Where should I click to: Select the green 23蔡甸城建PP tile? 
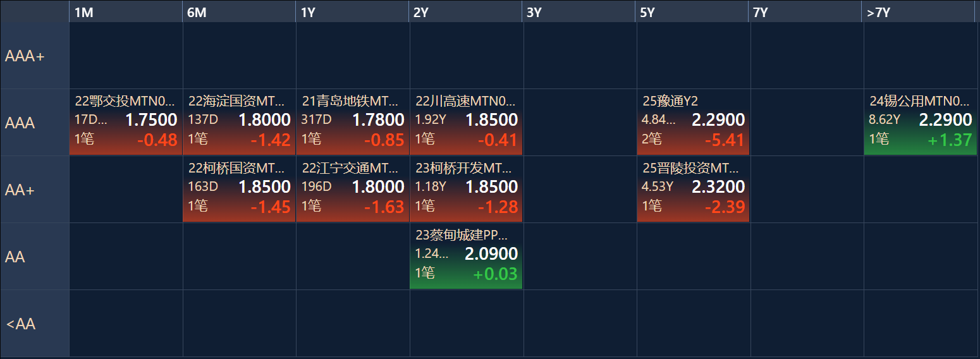point(466,256)
